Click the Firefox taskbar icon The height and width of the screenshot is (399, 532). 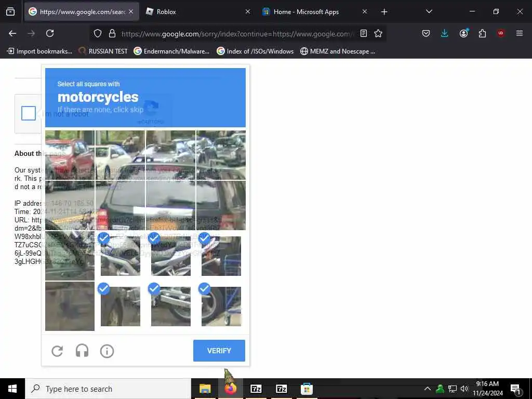click(x=230, y=389)
